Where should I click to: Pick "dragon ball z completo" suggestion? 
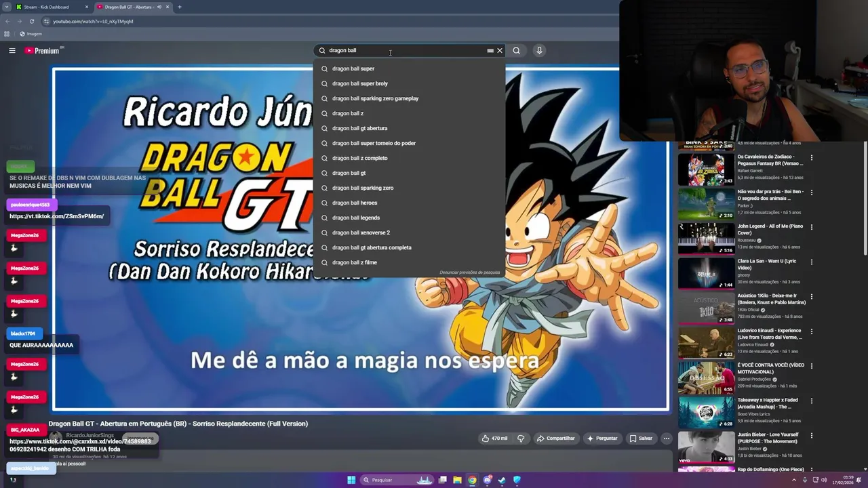(x=409, y=158)
